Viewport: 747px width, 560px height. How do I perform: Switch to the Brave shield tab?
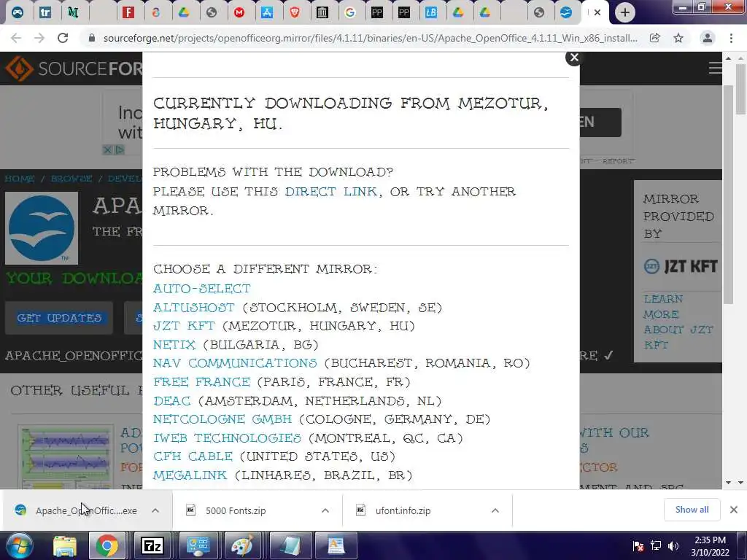[295, 13]
